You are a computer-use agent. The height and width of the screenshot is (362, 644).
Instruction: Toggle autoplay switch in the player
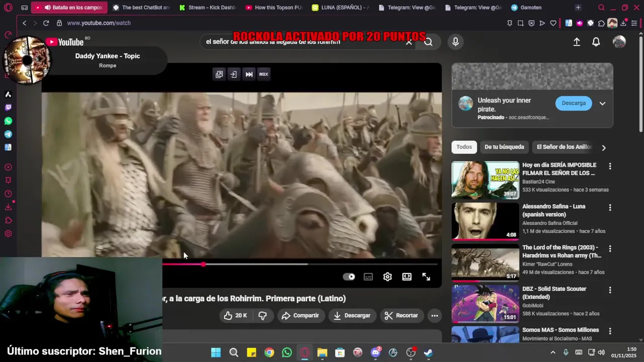pos(349,277)
